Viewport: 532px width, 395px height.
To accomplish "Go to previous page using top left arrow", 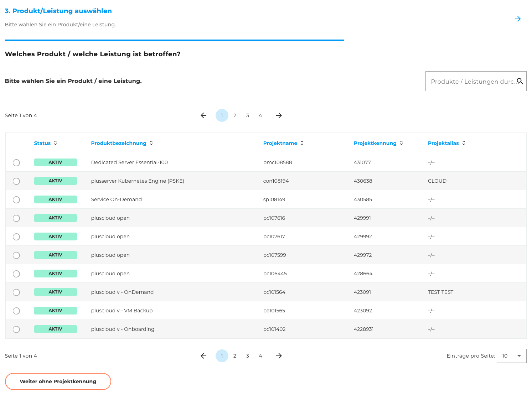I will tap(203, 115).
